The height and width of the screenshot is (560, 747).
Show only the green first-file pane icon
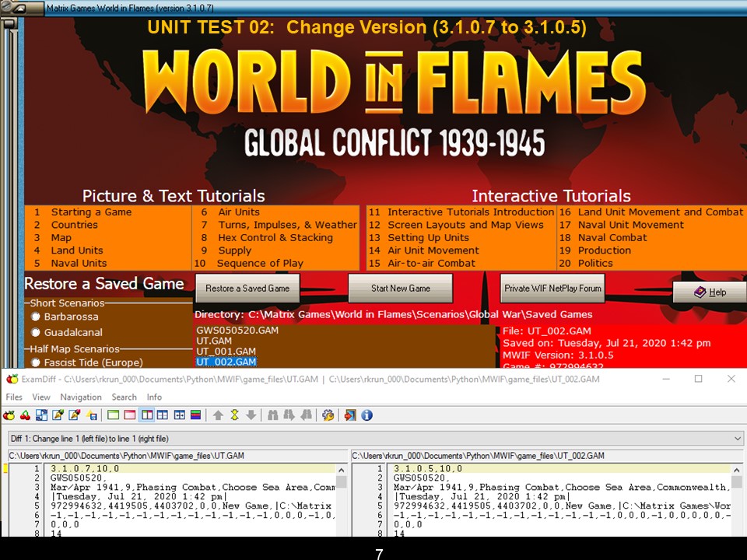[x=113, y=415]
